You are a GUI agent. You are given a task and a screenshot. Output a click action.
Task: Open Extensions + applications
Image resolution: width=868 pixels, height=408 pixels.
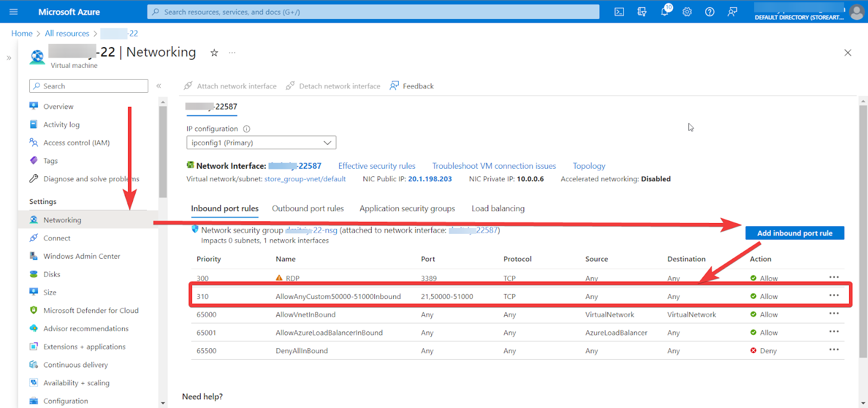[x=85, y=347]
